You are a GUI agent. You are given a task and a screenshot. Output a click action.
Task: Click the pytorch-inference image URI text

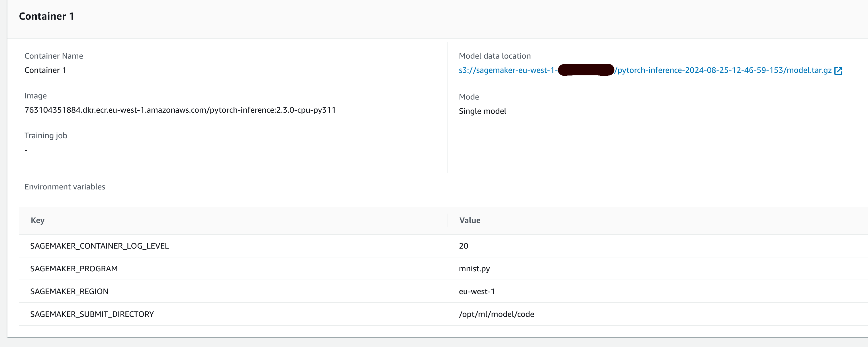(180, 110)
